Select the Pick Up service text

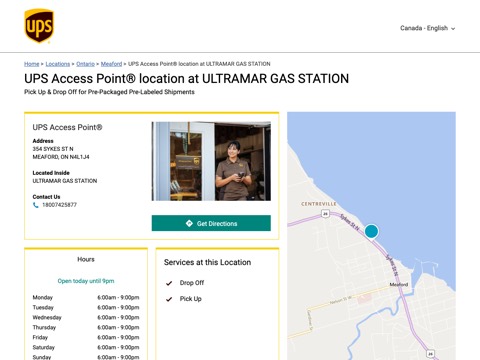point(190,299)
